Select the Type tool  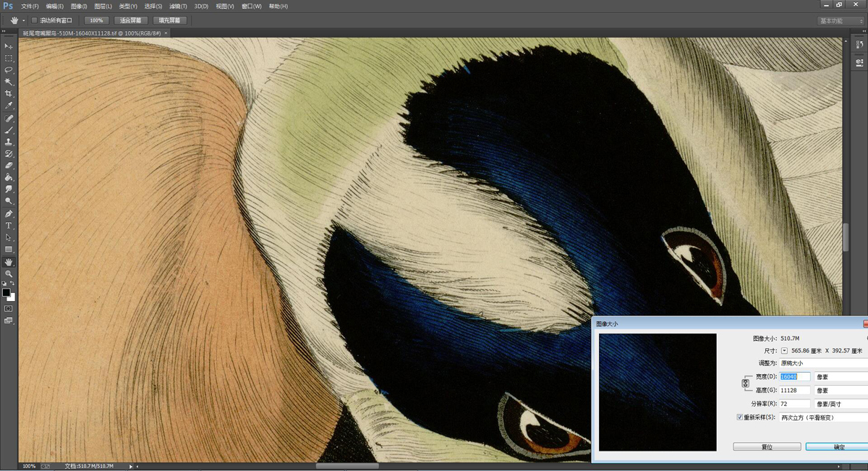(9, 226)
